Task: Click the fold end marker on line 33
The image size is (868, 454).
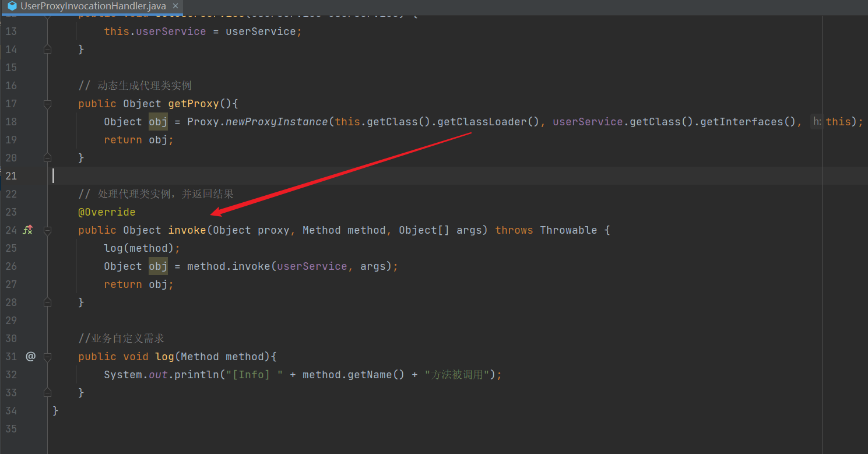Action: 47,393
